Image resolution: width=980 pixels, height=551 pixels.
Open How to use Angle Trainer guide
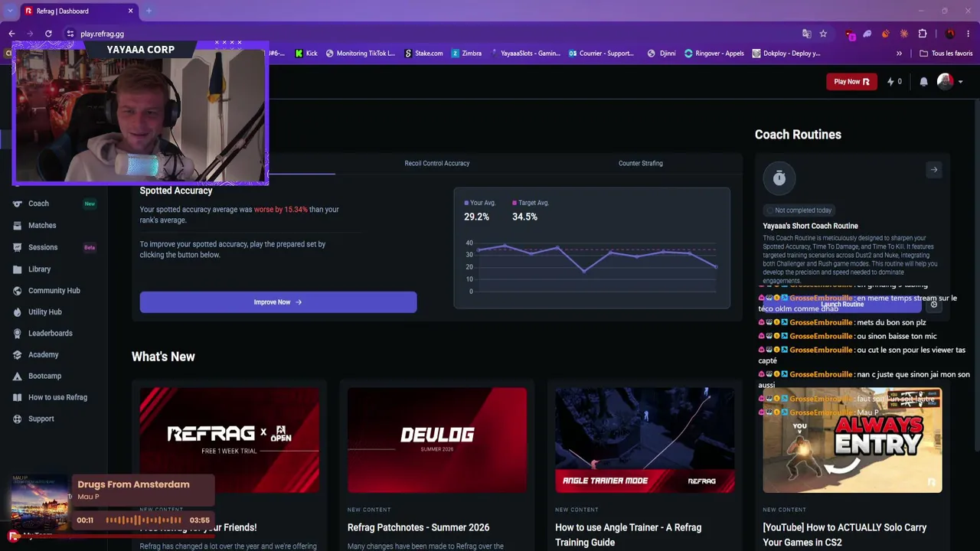(x=628, y=535)
